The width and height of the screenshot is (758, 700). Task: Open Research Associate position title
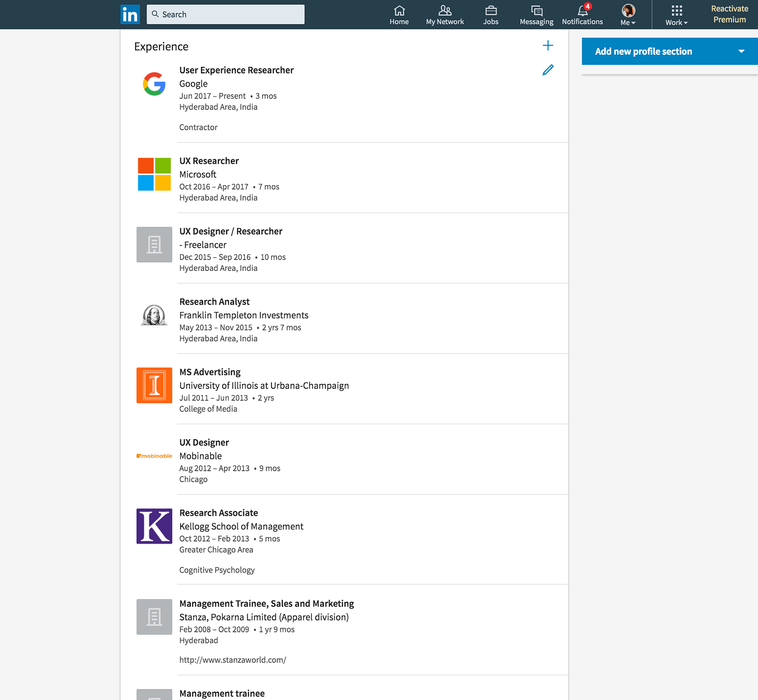coord(218,513)
